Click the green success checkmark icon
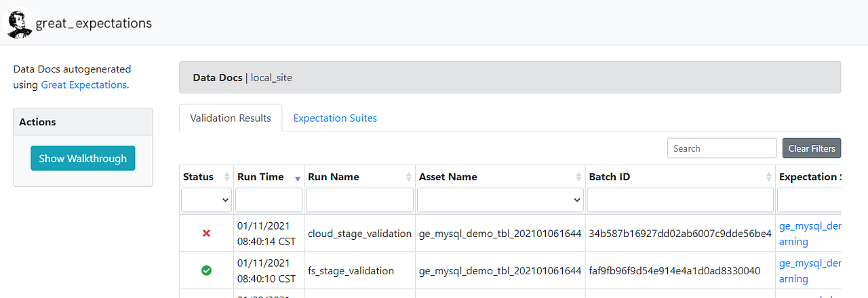 207,270
